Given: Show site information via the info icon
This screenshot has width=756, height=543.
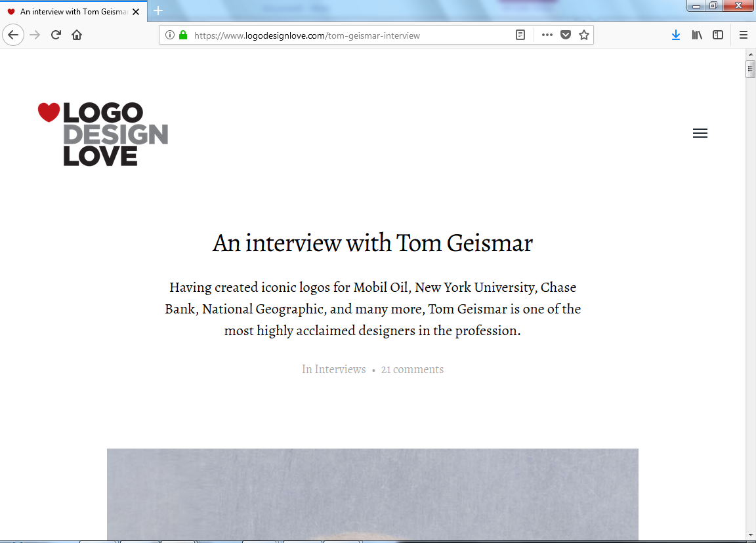Looking at the screenshot, I should (170, 35).
